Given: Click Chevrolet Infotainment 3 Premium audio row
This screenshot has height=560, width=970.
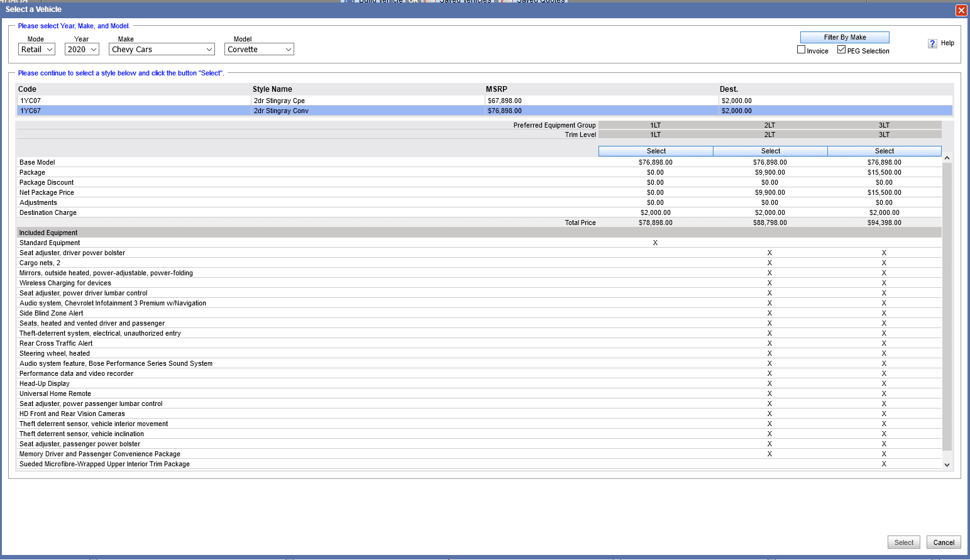Looking at the screenshot, I should pyautogui.click(x=479, y=303).
